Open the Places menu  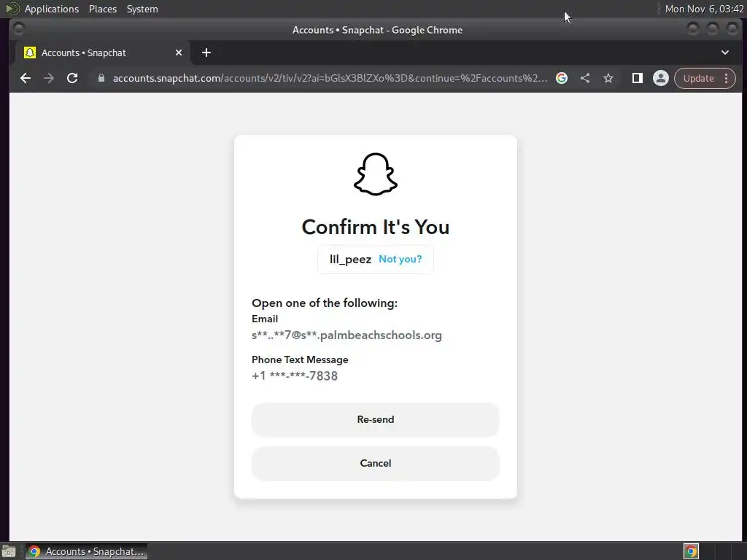(x=103, y=9)
